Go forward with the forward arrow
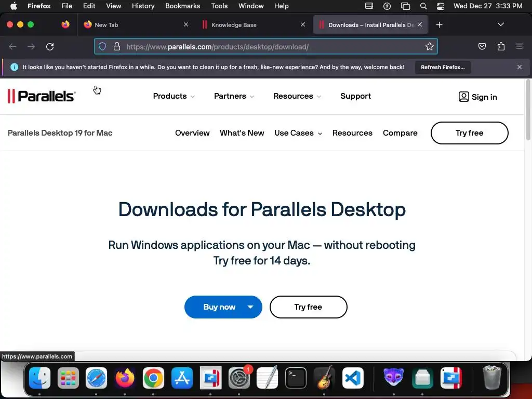532x399 pixels. coord(31,46)
